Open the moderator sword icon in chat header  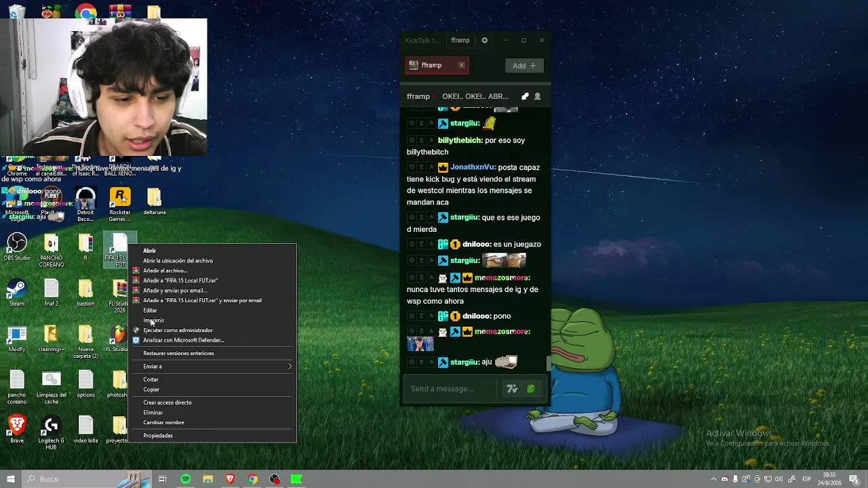tap(525, 96)
